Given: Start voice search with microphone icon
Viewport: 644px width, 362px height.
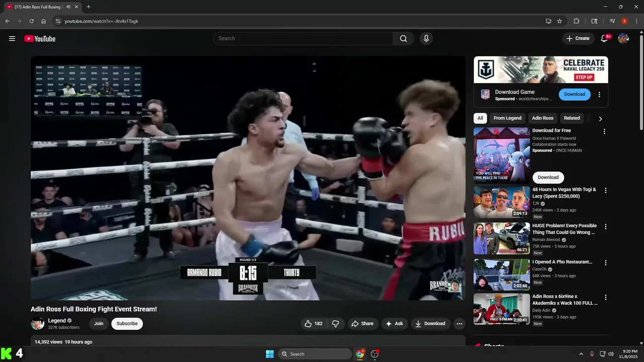Looking at the screenshot, I should point(426,39).
